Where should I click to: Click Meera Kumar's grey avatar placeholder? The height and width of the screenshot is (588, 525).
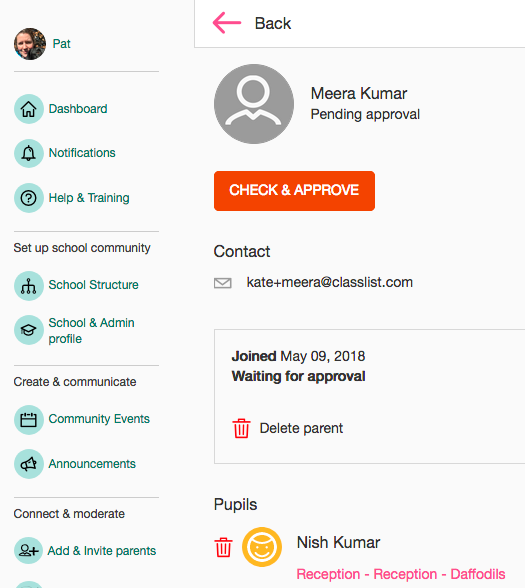coord(254,104)
